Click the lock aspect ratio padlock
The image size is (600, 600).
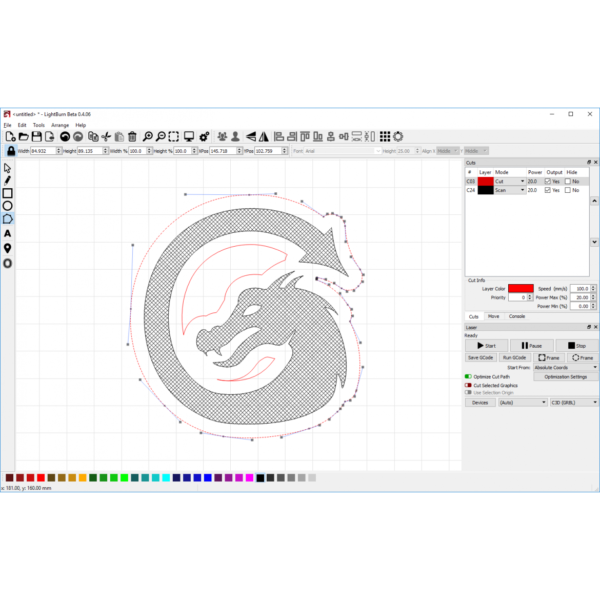click(x=11, y=150)
